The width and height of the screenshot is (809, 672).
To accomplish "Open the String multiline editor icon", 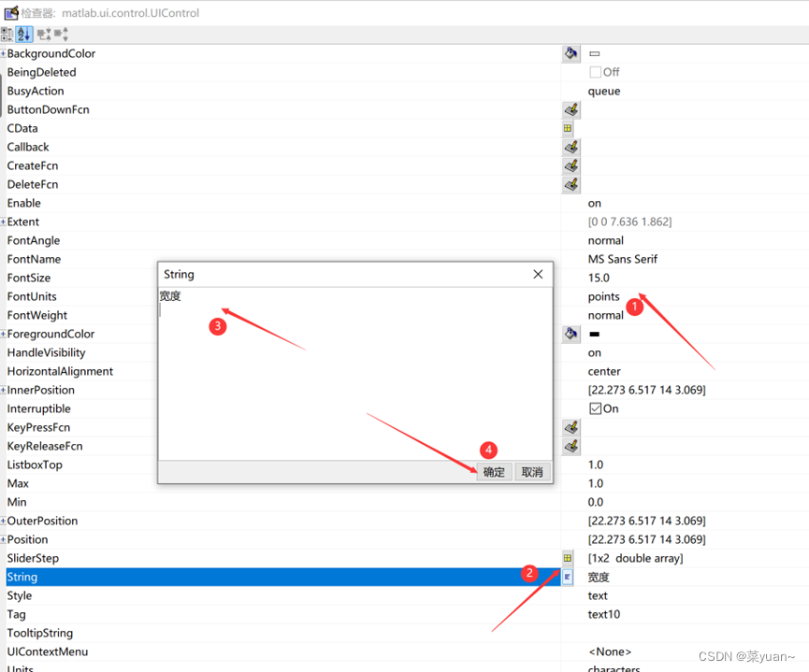I will (x=568, y=577).
